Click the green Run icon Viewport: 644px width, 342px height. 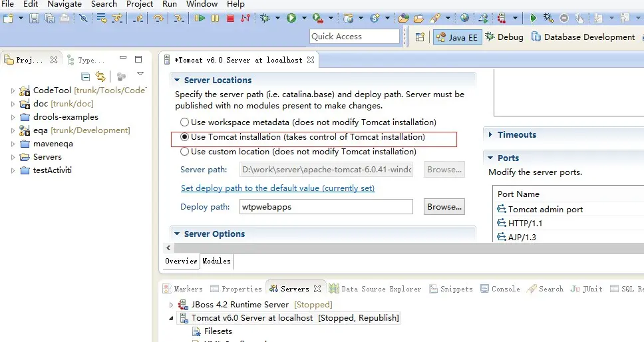click(x=291, y=18)
